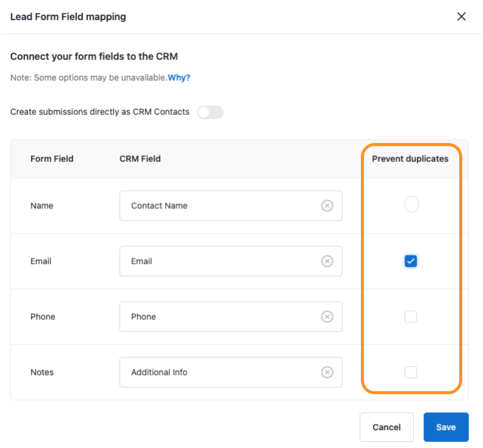The width and height of the screenshot is (483, 448).
Task: Open the Phone CRM field dropdown
Action: [220, 317]
